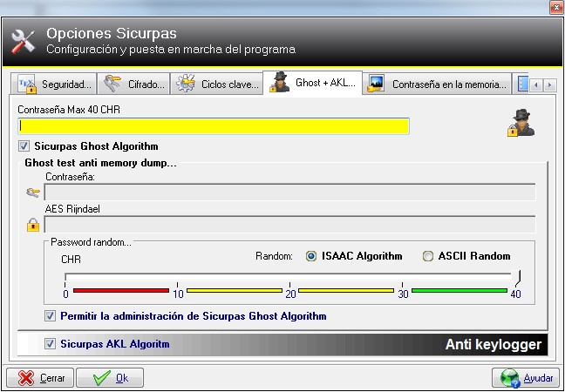Click the picture icon on Contraseña en la memoria tab
Viewport: 565px width, 392px height.
click(x=376, y=84)
